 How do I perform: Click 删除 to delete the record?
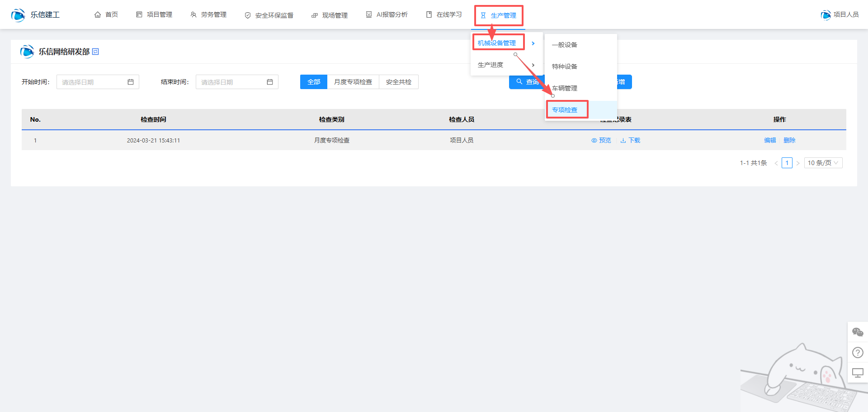789,140
